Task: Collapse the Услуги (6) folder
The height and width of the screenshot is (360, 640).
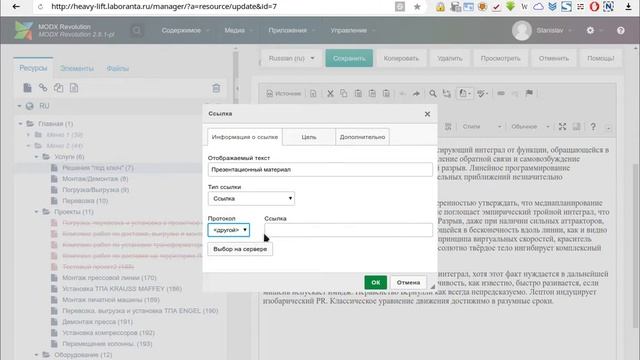Action: pyautogui.click(x=36, y=157)
